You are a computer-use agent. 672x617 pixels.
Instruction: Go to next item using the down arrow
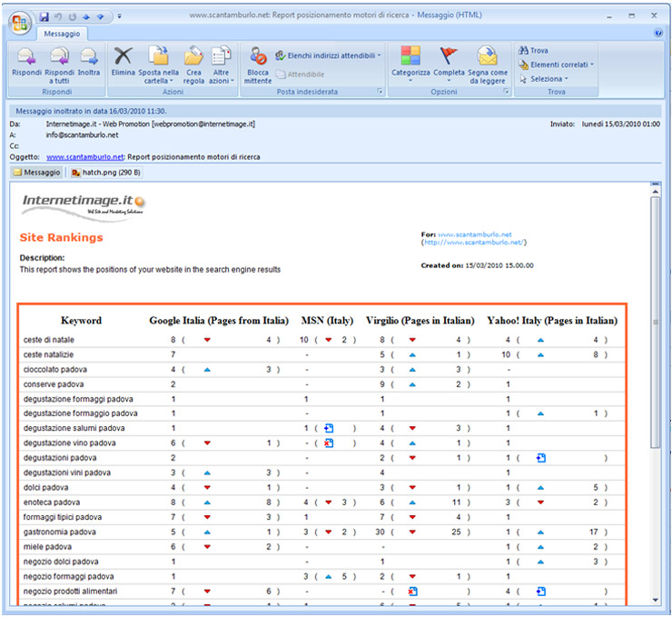[x=100, y=16]
